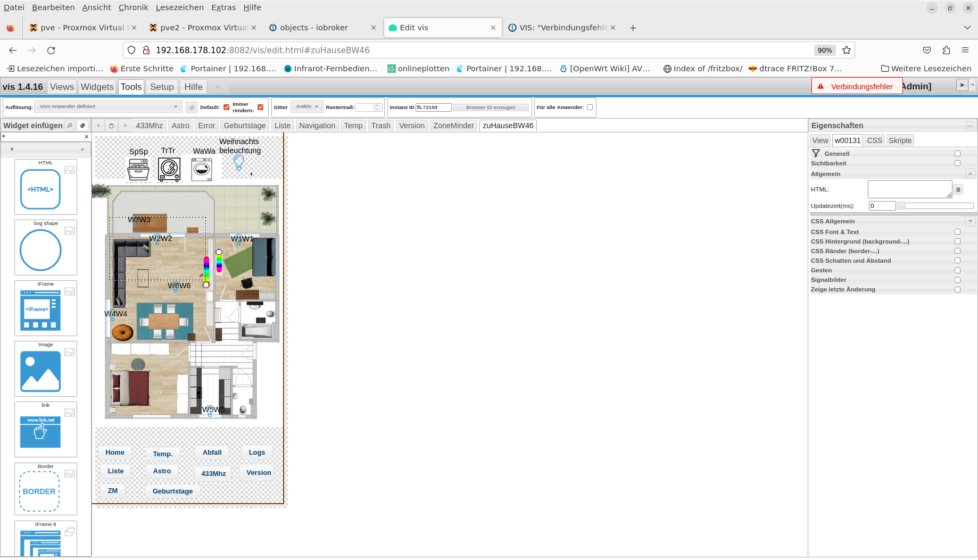Click the clipboard icon beside view tabs
The height and width of the screenshot is (560, 978).
click(x=111, y=126)
